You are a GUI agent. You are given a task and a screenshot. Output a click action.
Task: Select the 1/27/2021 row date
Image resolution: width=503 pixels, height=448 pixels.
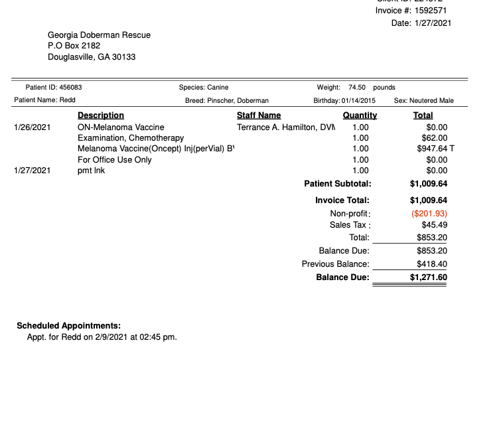tap(33, 171)
